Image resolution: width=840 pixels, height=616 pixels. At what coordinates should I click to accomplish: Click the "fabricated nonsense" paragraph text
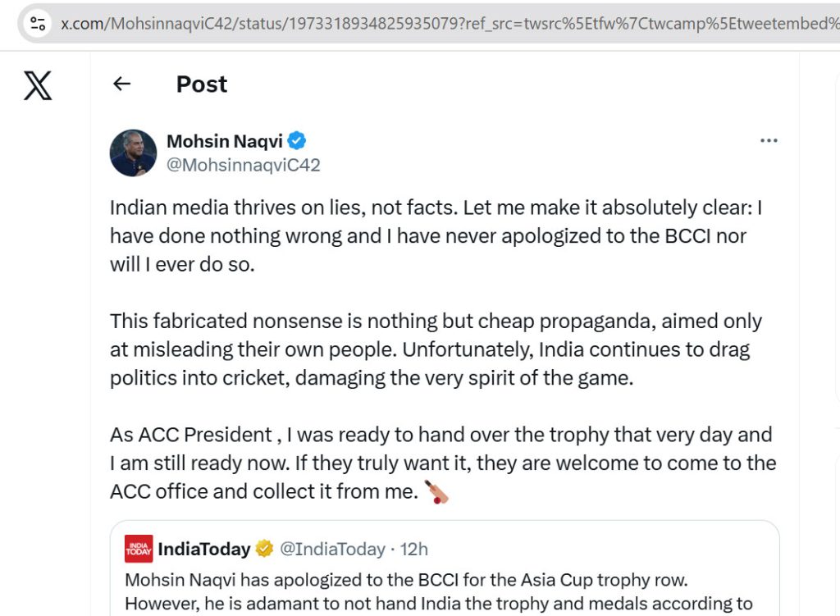(x=436, y=349)
